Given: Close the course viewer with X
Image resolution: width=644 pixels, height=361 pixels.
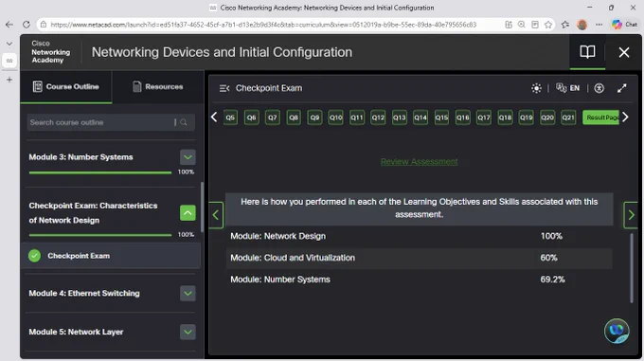Looking at the screenshot, I should click(624, 52).
